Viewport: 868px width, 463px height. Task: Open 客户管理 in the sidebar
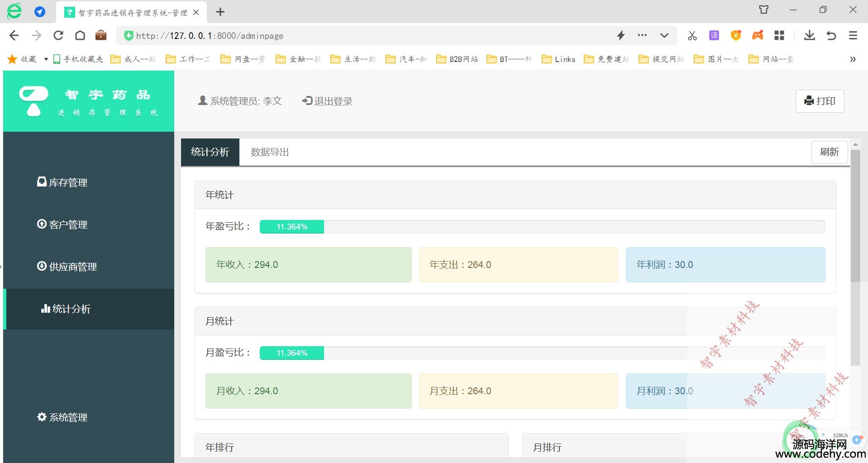[62, 224]
